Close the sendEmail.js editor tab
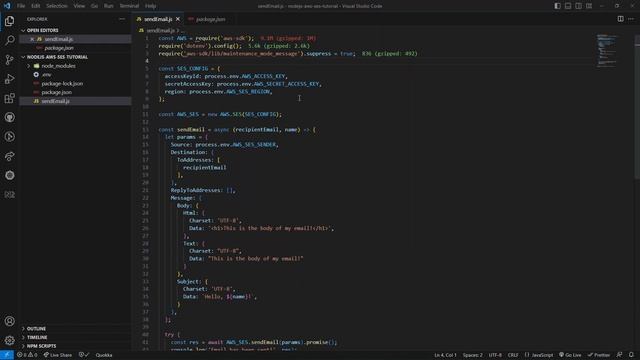The height and width of the screenshot is (360, 640). point(178,19)
